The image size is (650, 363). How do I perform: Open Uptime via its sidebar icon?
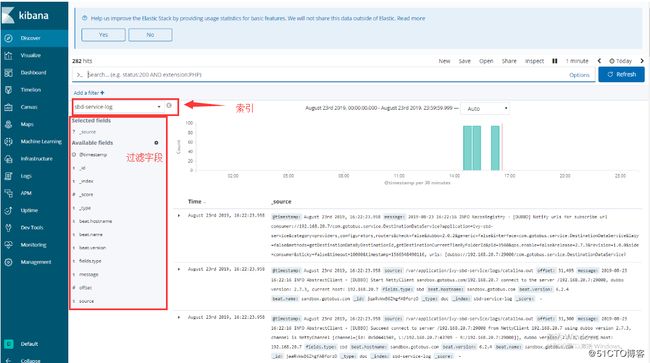tap(8, 211)
